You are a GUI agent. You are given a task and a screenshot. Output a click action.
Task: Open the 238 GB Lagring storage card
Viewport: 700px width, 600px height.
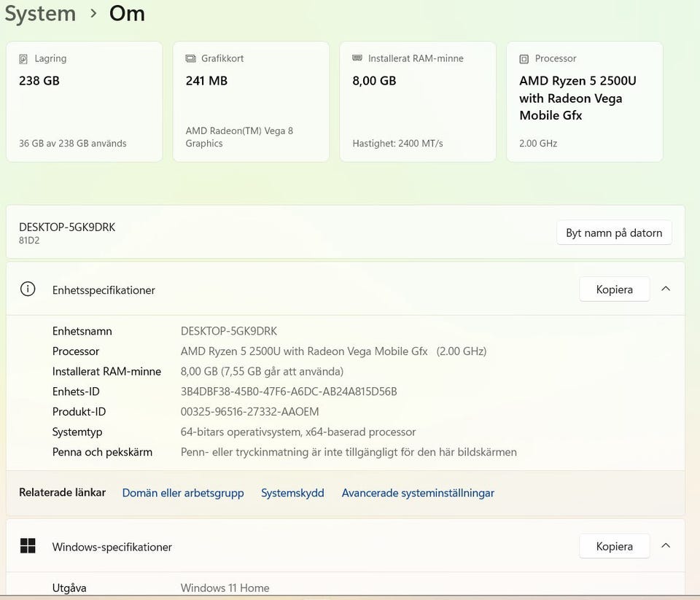coord(84,102)
